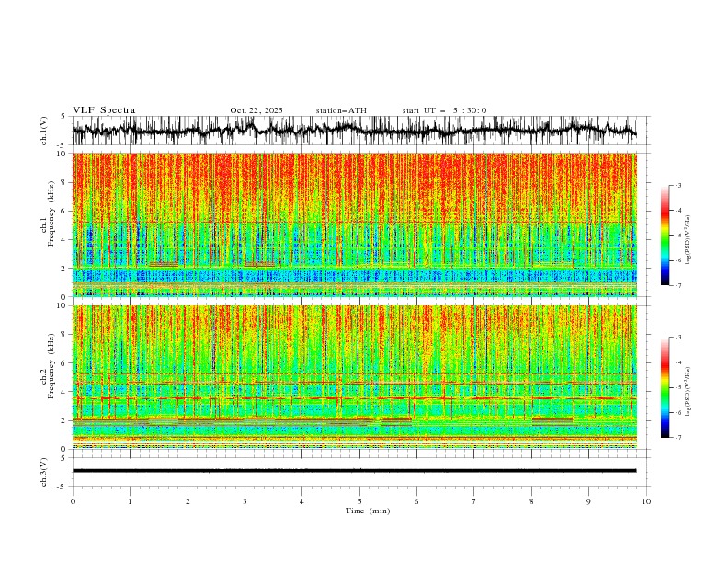Click tick label "5" on the Time axis
This screenshot has width=728, height=563.
(359, 501)
